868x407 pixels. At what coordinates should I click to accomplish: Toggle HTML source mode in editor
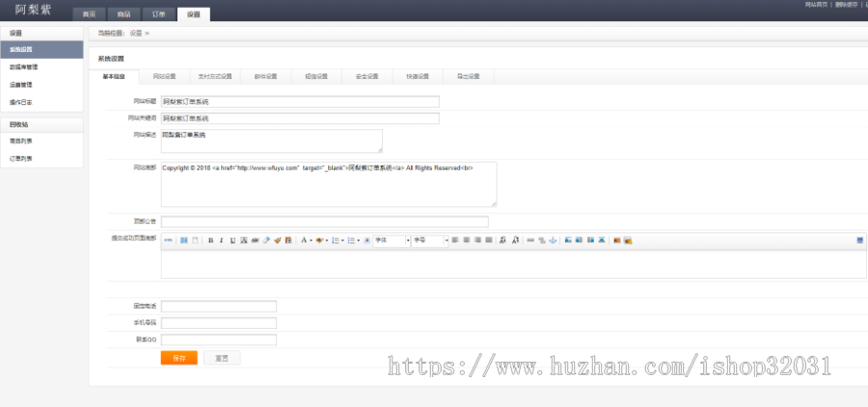[169, 240]
